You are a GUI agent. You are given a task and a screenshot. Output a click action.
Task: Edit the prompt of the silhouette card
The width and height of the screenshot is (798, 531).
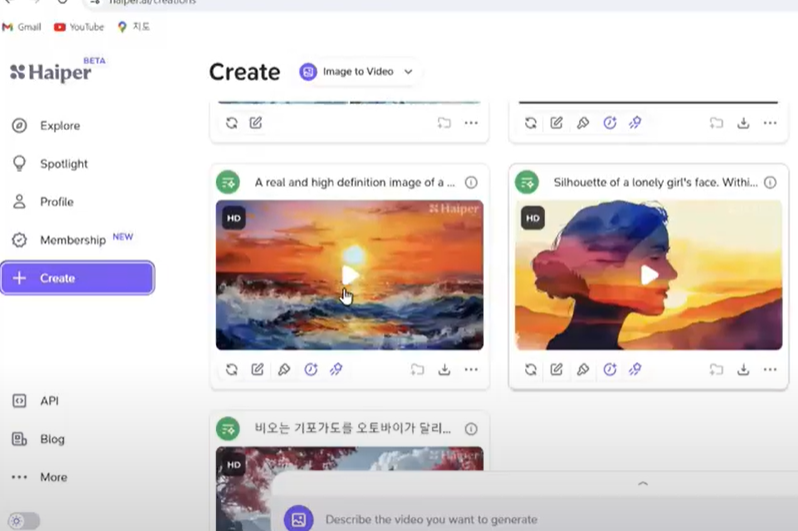[557, 370]
